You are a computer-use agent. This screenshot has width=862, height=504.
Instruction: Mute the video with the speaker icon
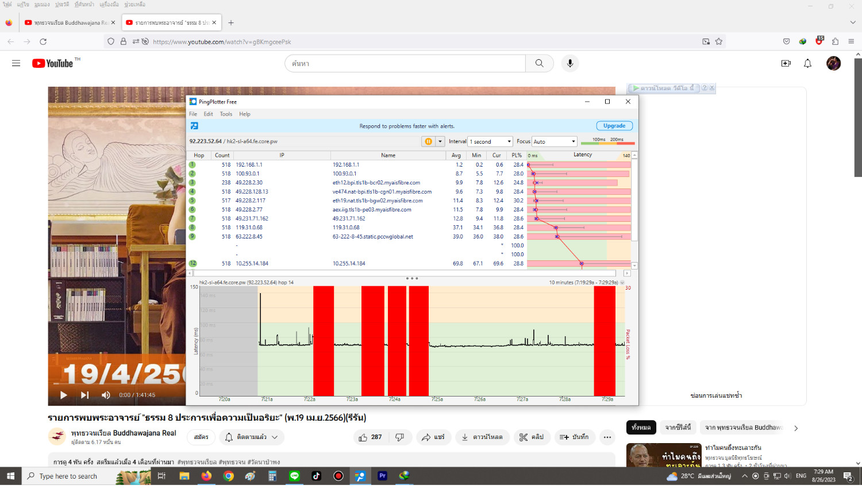(106, 395)
